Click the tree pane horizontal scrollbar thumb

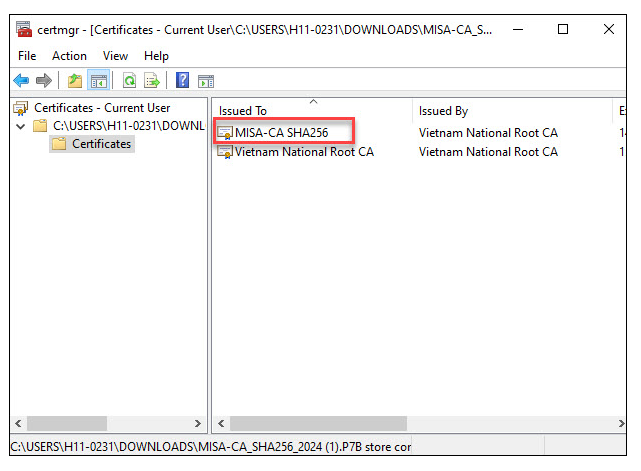(67, 424)
